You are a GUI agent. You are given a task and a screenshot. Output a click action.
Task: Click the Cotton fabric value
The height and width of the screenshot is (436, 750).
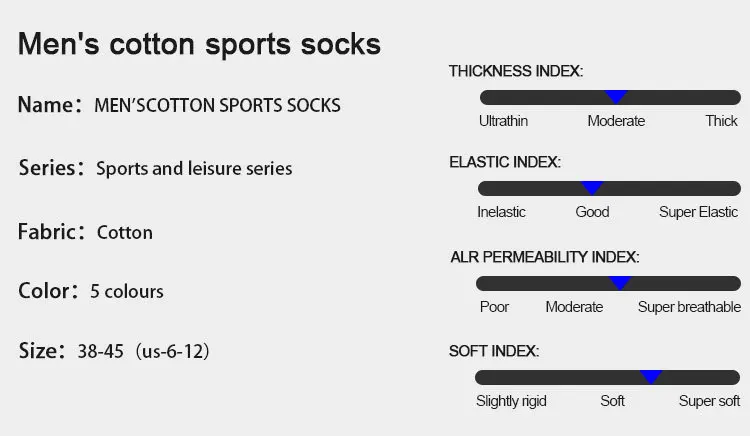125,232
